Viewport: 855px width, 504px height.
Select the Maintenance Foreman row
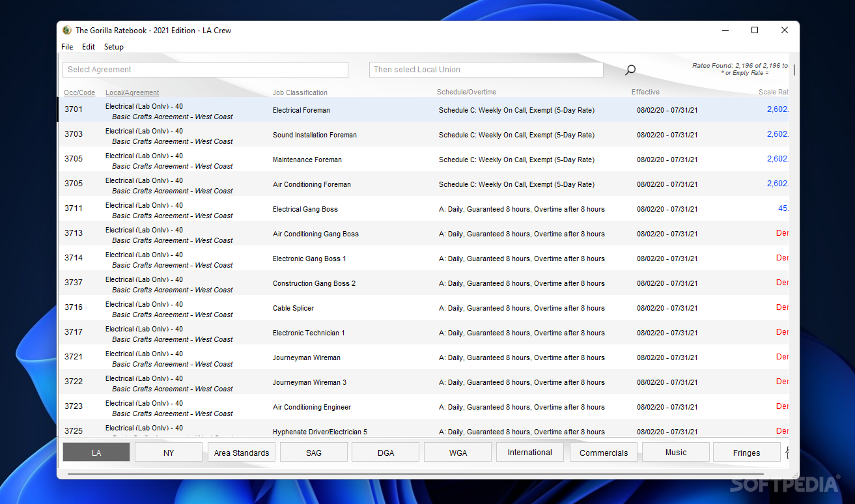pyautogui.click(x=424, y=160)
